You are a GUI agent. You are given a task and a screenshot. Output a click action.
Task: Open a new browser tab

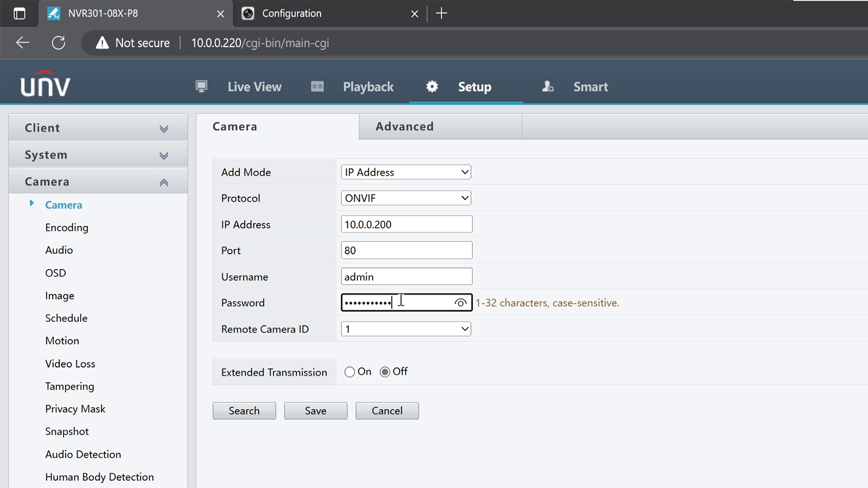tap(442, 14)
